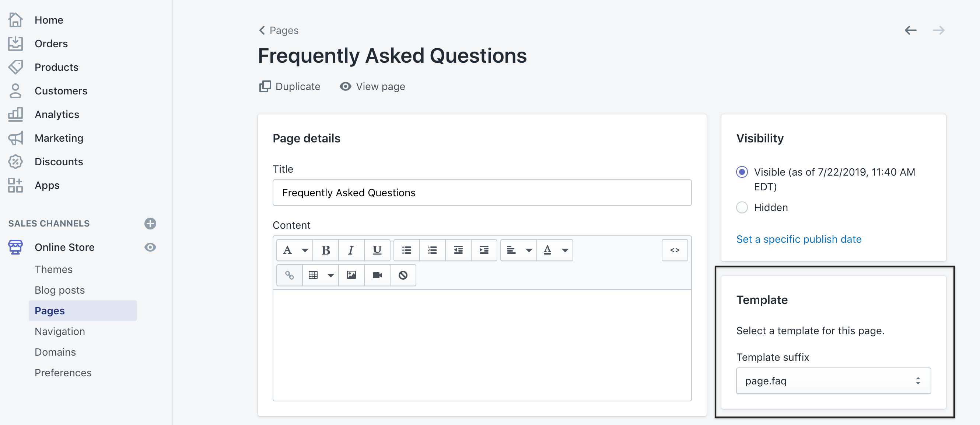Screen dimensions: 980x425
Task: Click Set a specific publish date
Action: (798, 239)
